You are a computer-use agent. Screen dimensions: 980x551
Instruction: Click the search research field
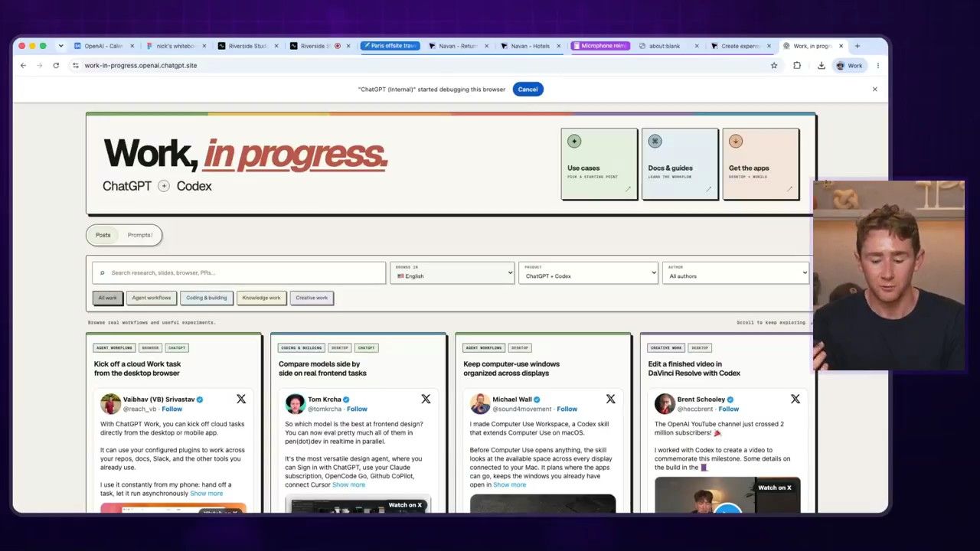(239, 273)
